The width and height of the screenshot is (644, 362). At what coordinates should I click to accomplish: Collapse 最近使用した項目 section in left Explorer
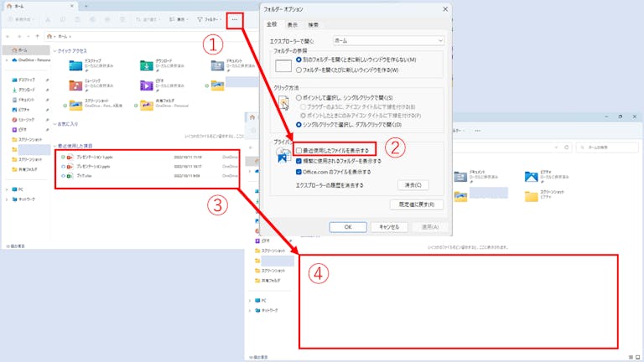pos(55,146)
